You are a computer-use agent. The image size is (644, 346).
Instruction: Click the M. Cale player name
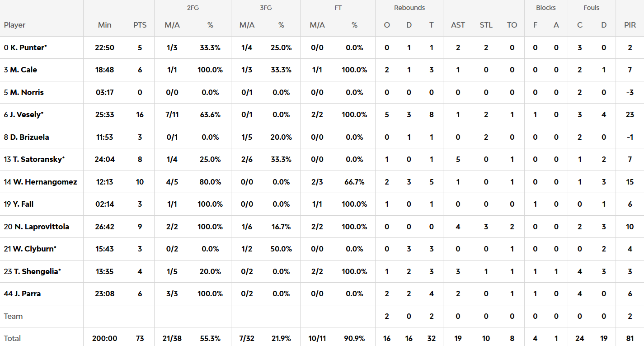pyautogui.click(x=24, y=70)
